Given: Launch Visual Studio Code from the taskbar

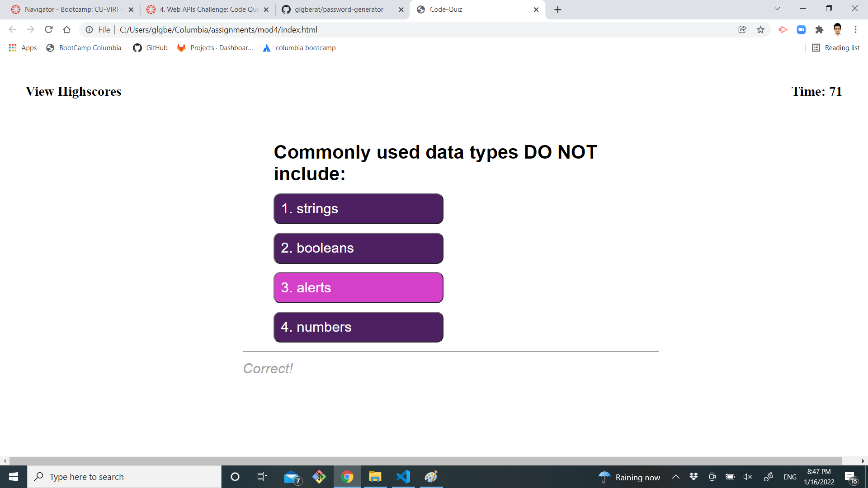Looking at the screenshot, I should [403, 476].
